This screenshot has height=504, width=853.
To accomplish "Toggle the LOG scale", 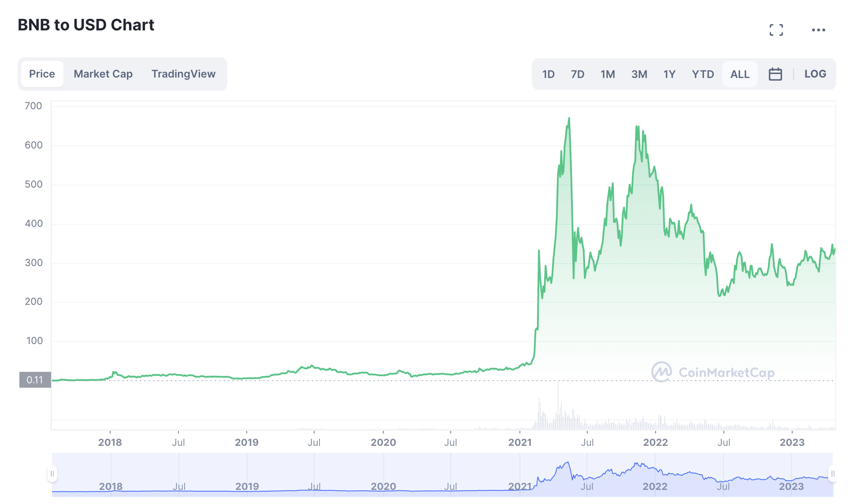I will (815, 74).
